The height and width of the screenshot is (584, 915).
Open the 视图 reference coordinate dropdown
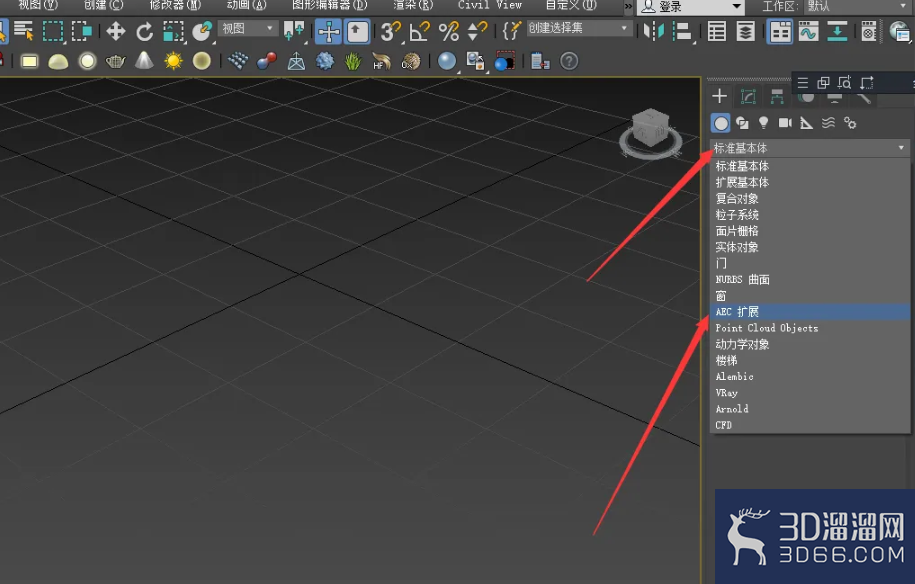(248, 29)
